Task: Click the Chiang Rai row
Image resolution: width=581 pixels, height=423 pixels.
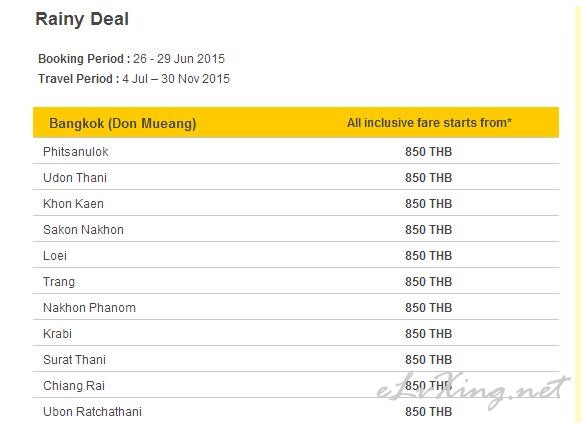Action: coord(296,385)
